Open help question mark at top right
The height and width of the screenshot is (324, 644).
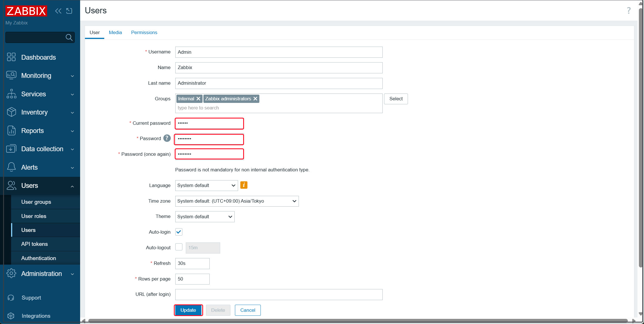tap(628, 11)
